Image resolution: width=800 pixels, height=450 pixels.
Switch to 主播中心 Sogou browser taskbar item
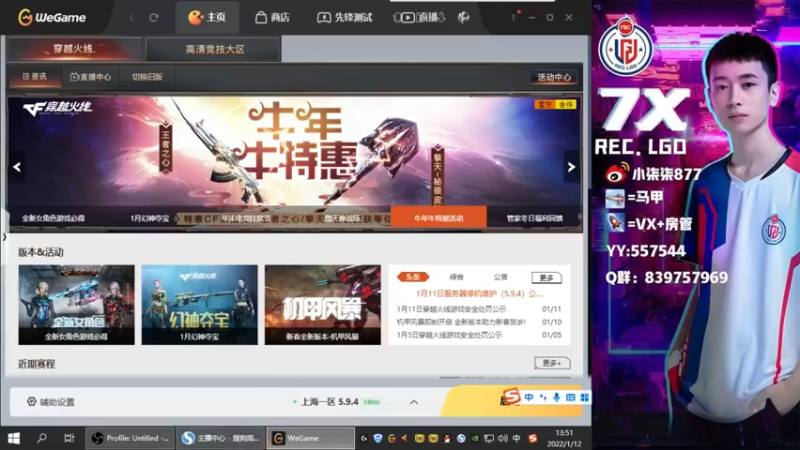click(x=220, y=438)
